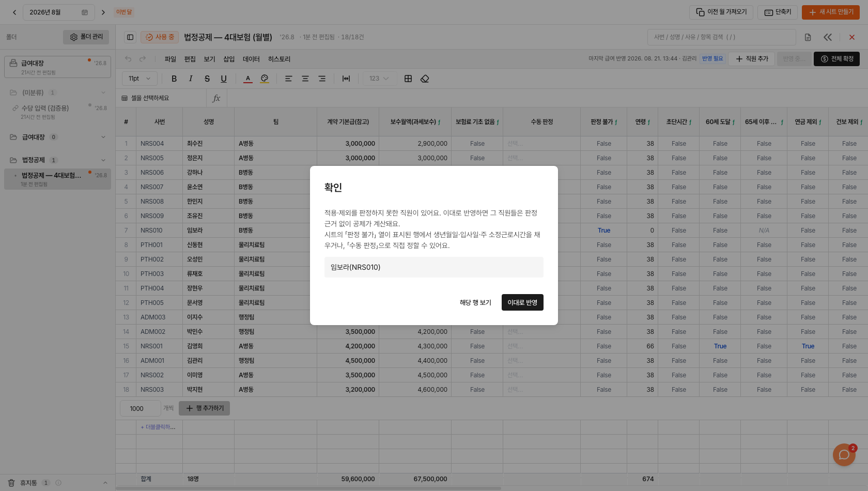Viewport: 868px width, 491px height.
Task: Click the eraser clear-format icon
Action: point(425,79)
